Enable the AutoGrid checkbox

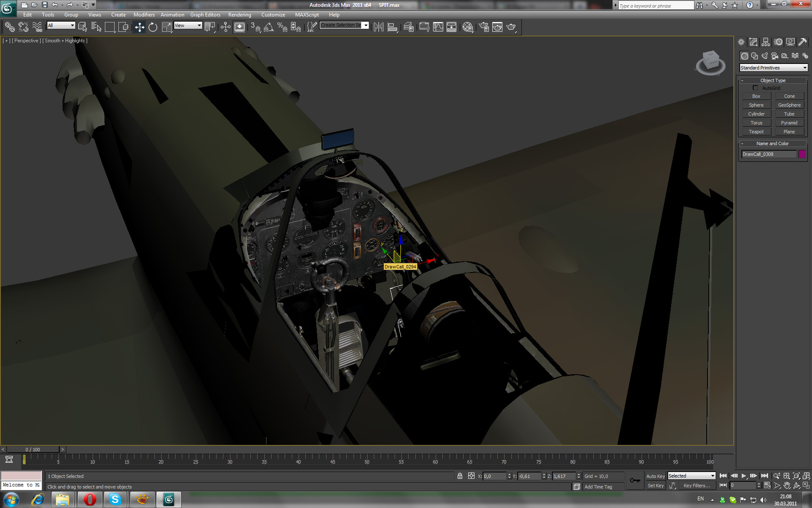point(755,88)
